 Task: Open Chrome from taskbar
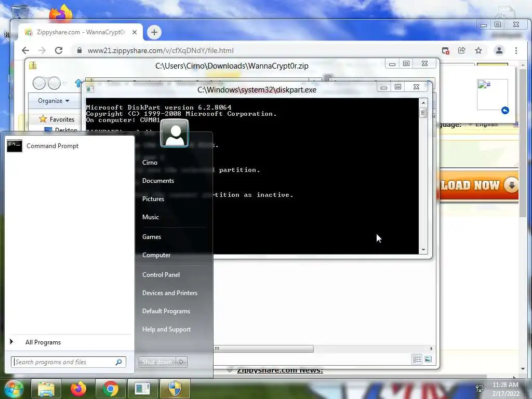[111, 389]
